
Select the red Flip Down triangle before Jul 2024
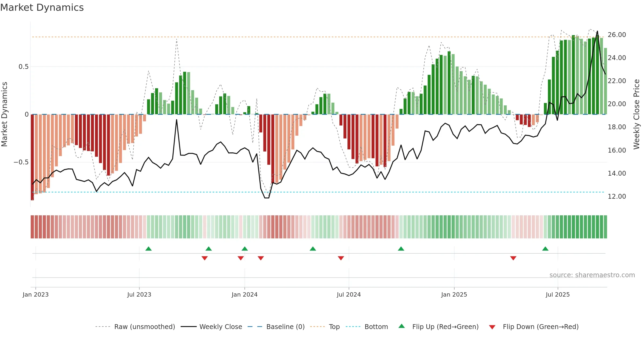click(x=341, y=258)
